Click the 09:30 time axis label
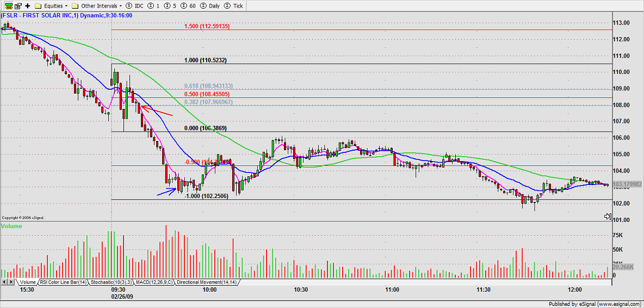This screenshot has height=308, width=644. pos(118,290)
